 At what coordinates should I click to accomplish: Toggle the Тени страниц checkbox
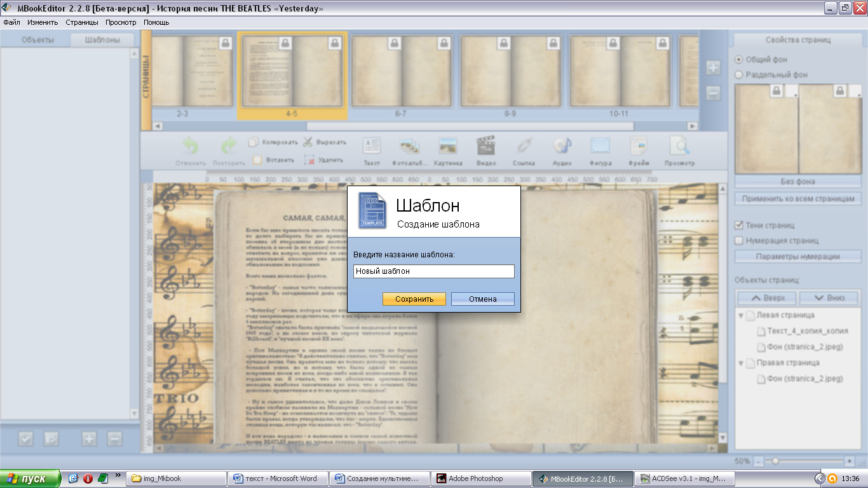pos(738,225)
